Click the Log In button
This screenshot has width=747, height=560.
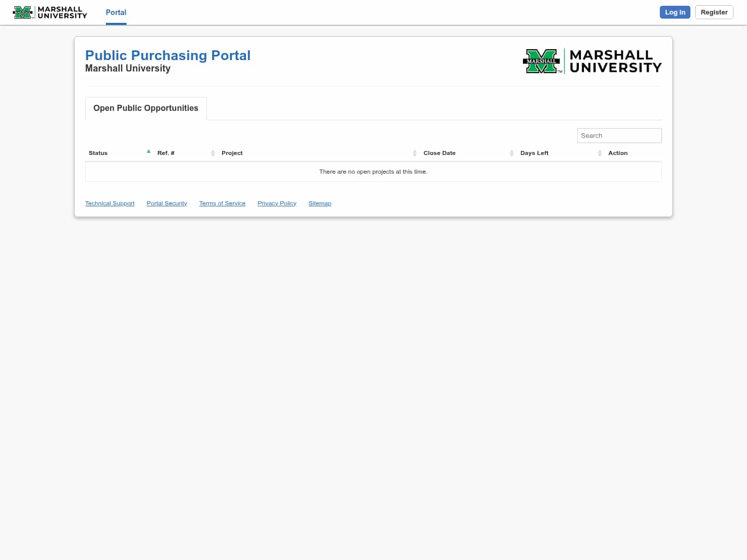click(675, 12)
